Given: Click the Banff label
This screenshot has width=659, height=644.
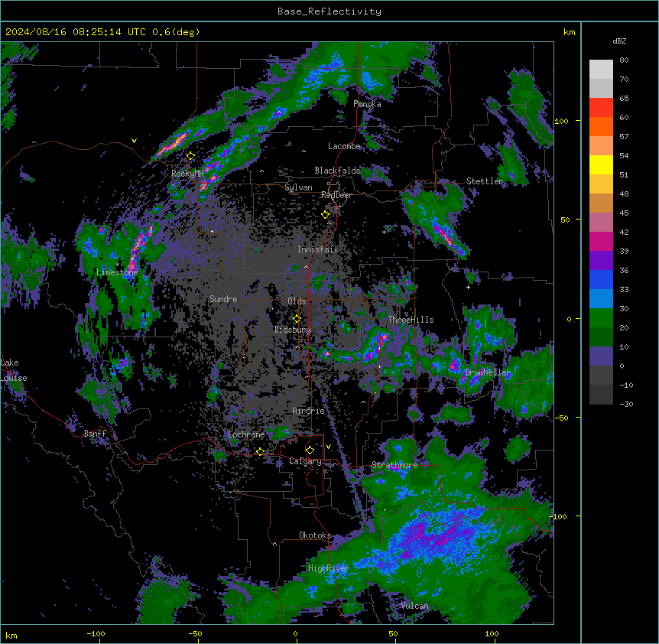Looking at the screenshot, I should (x=95, y=434).
